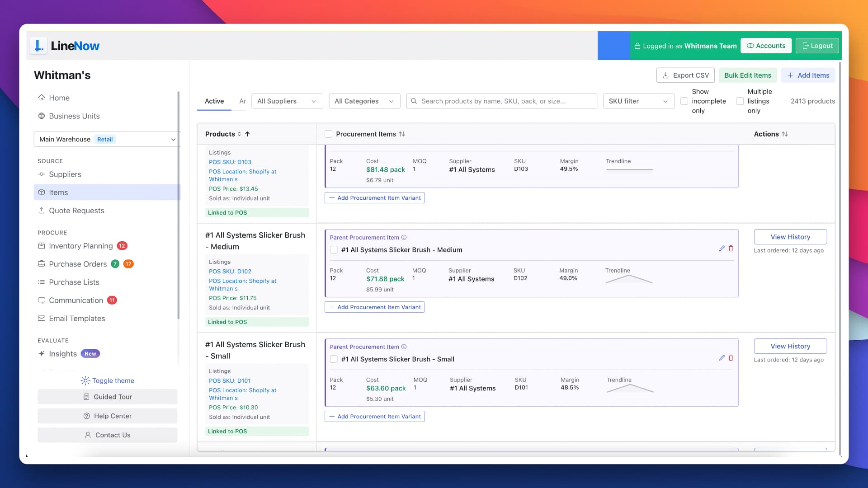Click the POS Price: $10.30 link
Screen dimensions: 868x488
click(233, 408)
